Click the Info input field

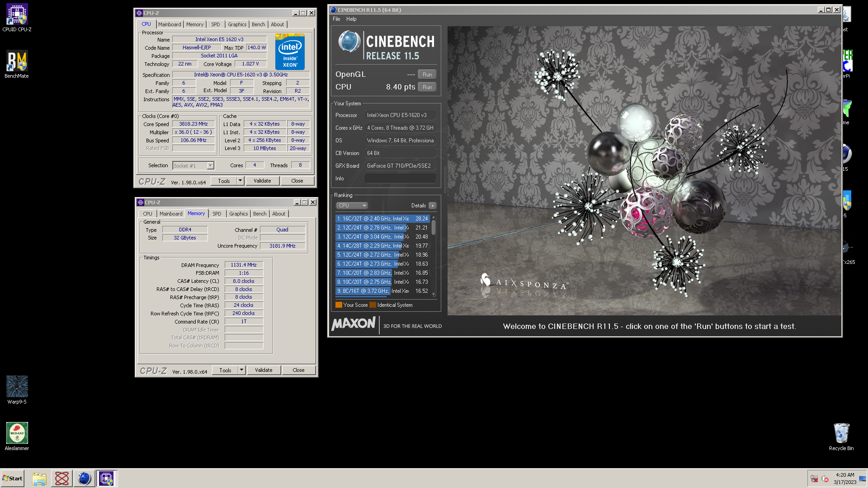(x=400, y=178)
